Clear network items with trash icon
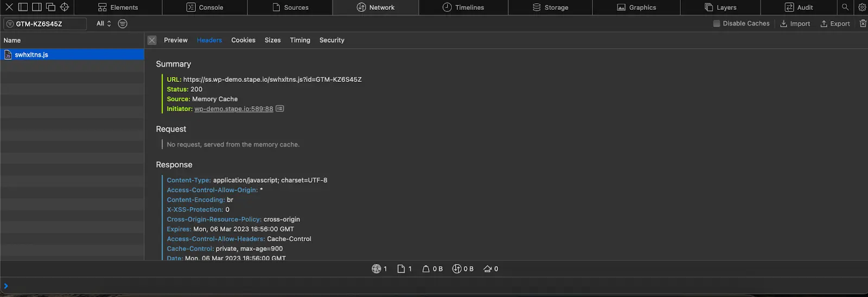 coord(863,23)
